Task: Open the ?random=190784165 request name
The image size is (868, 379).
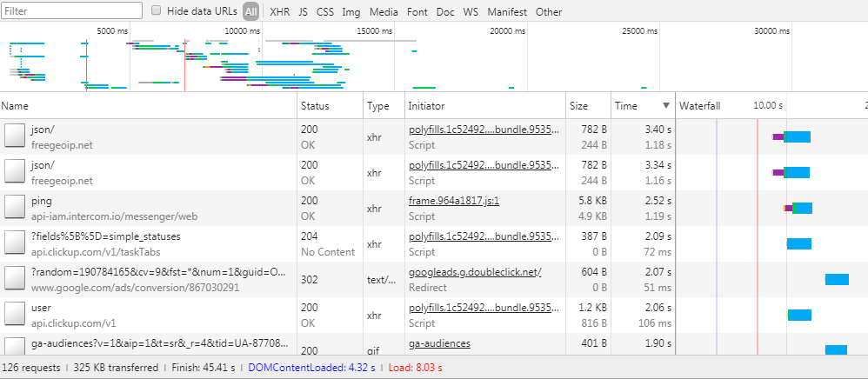Action: click(158, 272)
